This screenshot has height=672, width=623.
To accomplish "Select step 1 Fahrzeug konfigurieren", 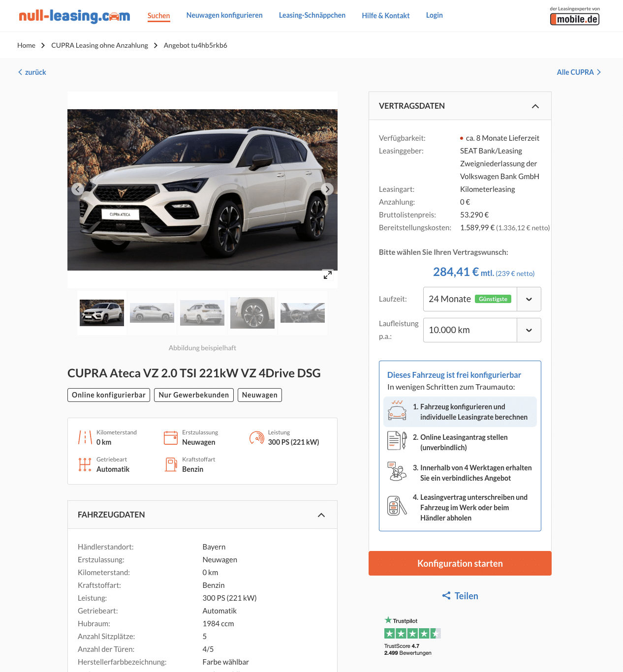I will (460, 412).
